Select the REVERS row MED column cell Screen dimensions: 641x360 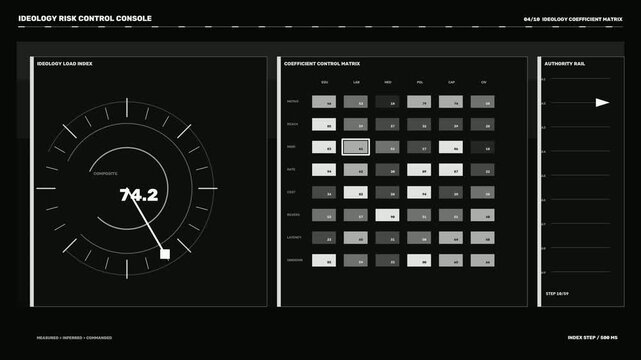coord(387,215)
